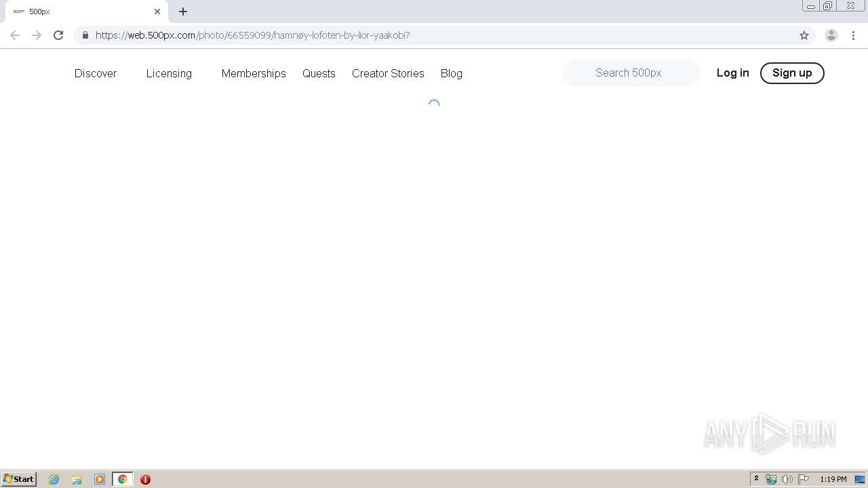Go to the Memberships page
Screen dimensions: 868x488
point(254,73)
